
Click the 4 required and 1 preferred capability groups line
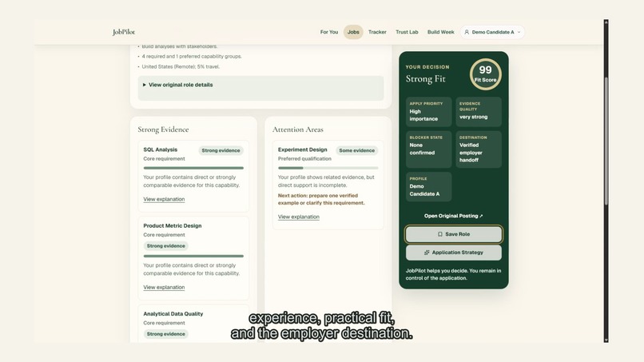click(192, 56)
